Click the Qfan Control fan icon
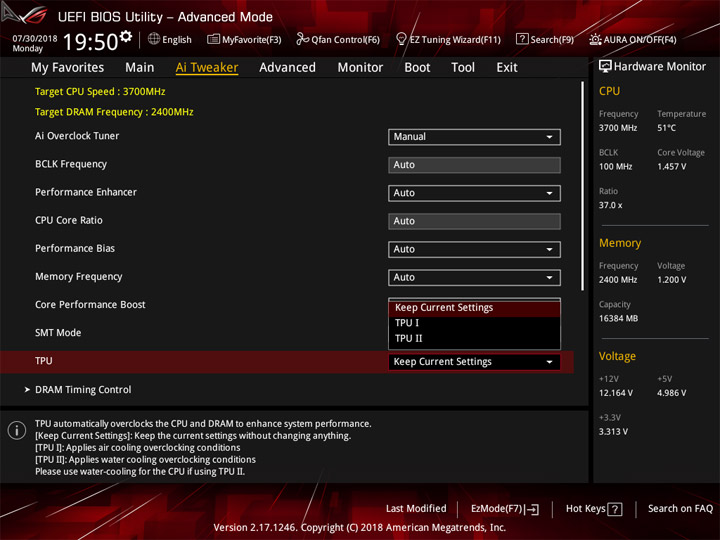The height and width of the screenshot is (540, 720). point(302,39)
